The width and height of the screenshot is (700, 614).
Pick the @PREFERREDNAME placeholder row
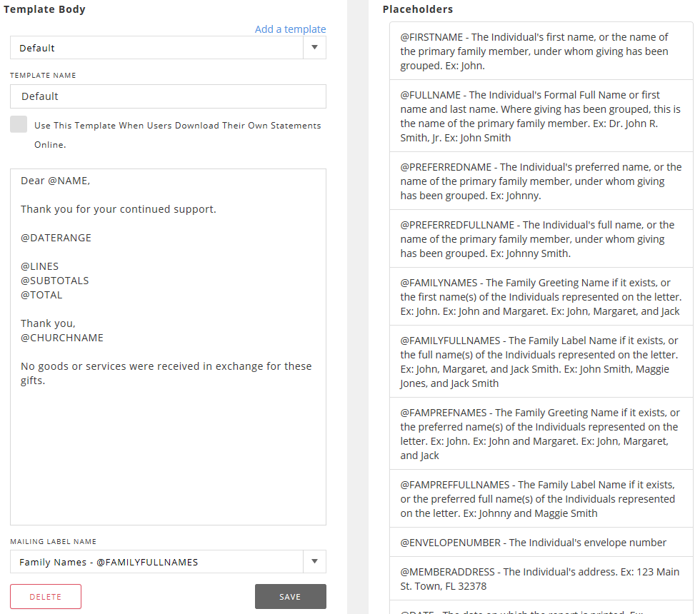[x=541, y=181]
